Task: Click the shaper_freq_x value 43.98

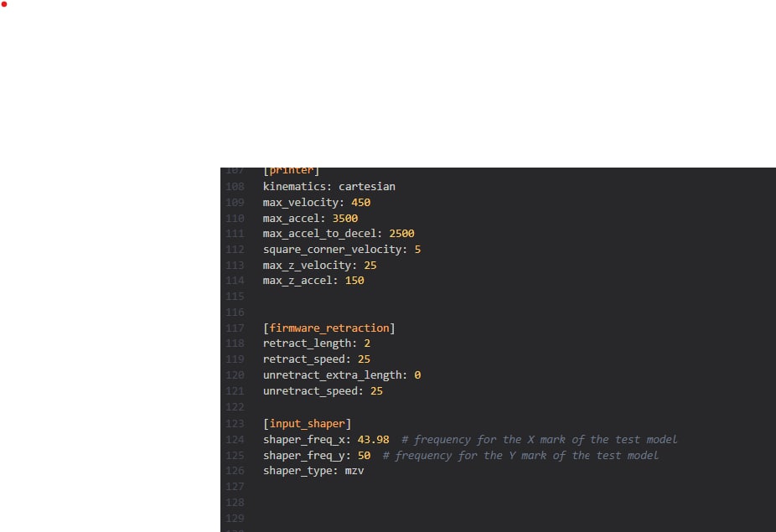Action: pos(373,440)
